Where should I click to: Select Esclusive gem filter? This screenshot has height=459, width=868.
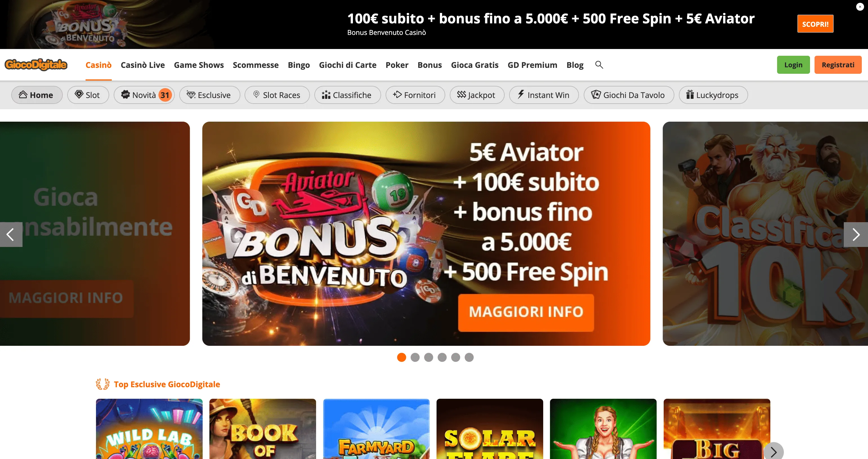tap(209, 95)
